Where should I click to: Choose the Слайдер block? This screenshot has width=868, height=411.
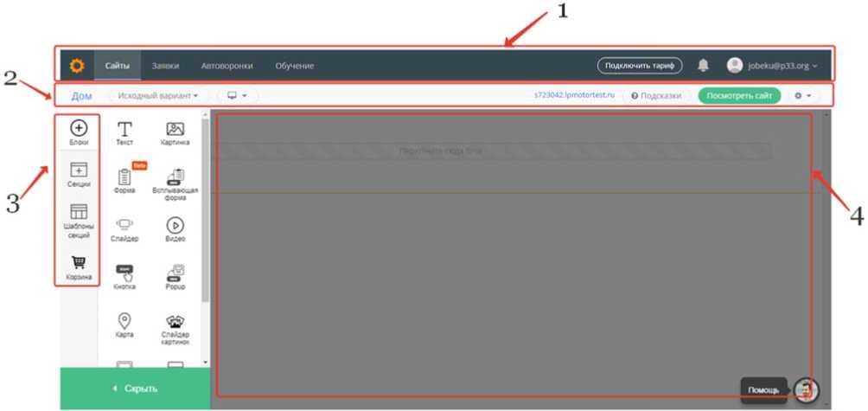click(124, 229)
